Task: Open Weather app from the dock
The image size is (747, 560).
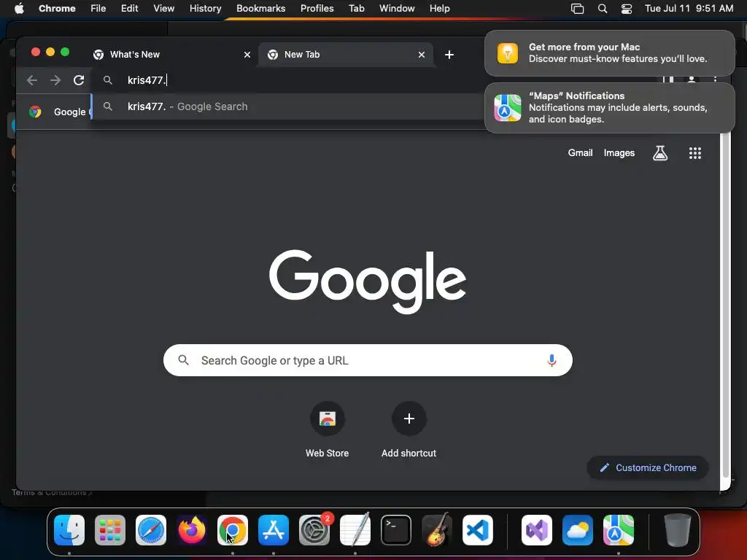Action: (x=578, y=530)
